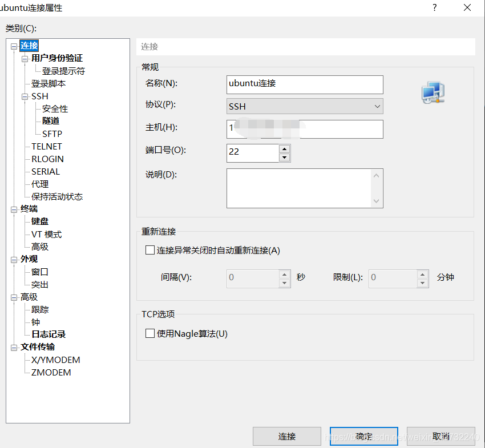Click the 间隔 down arrow
Image resolution: width=485 pixels, height=448 pixels.
[284, 283]
